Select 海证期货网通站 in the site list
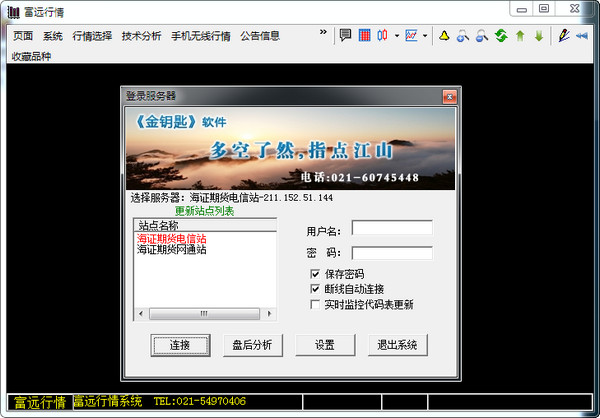Screen dimensions: 600x418 tap(171, 250)
